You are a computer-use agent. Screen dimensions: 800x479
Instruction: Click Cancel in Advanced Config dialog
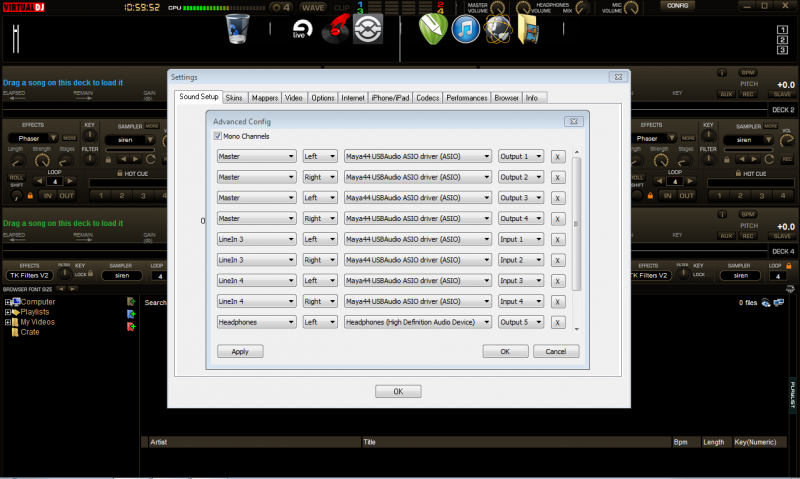point(556,351)
